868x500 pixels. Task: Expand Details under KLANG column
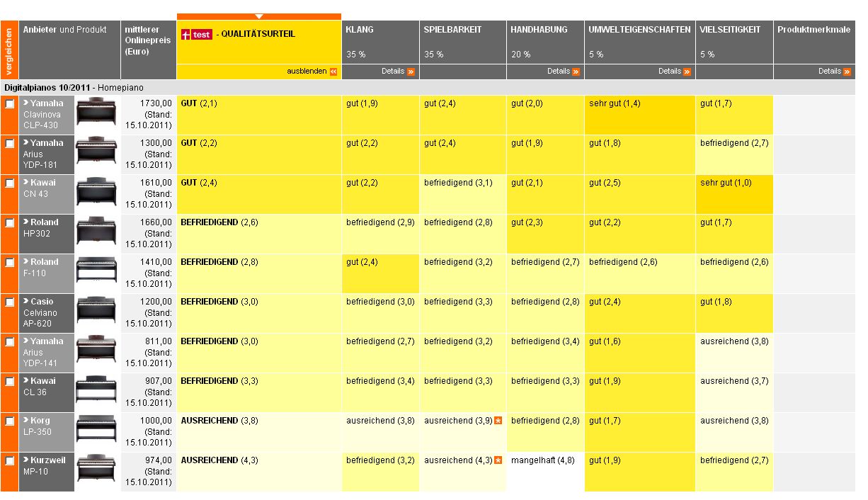398,72
